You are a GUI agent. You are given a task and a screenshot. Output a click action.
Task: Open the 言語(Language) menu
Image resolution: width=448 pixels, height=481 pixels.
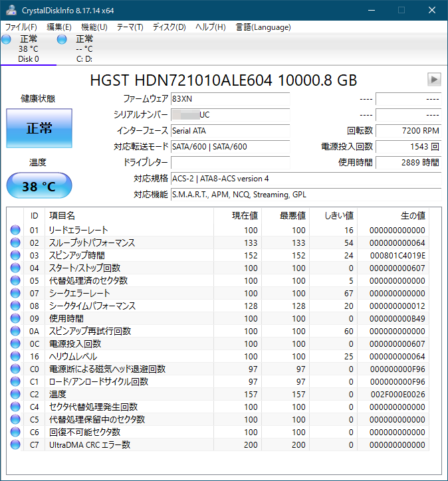[263, 27]
